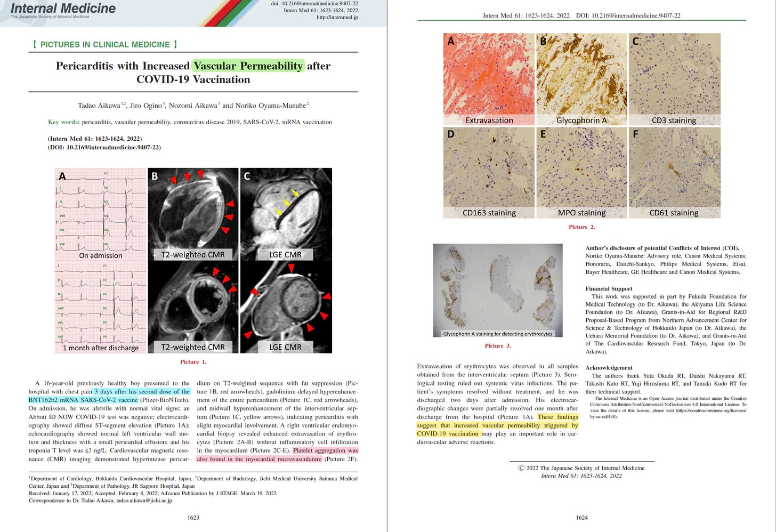Image resolution: width=776 pixels, height=532 pixels.
Task: Open the lower T2-weighted CMR image
Action: coord(193,307)
